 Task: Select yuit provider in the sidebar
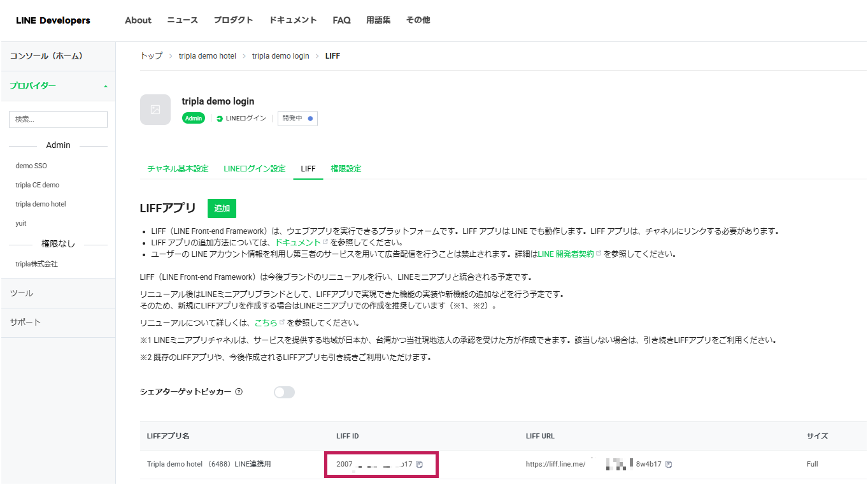pyautogui.click(x=21, y=223)
